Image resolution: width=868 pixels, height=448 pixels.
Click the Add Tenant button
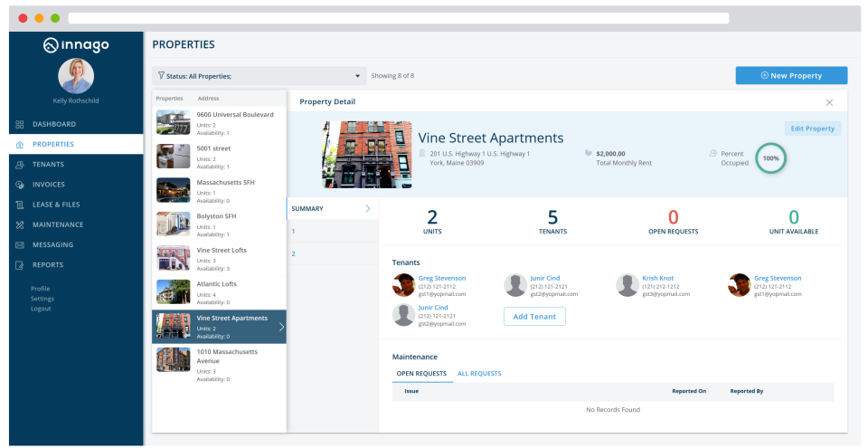[534, 317]
